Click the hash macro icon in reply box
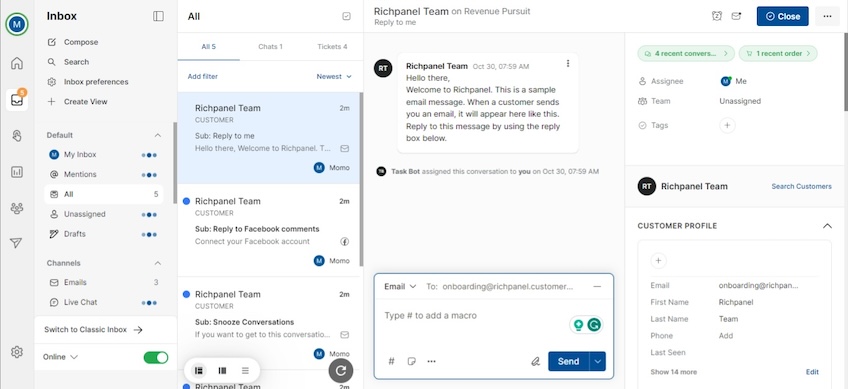This screenshot has height=389, width=848. pos(392,361)
